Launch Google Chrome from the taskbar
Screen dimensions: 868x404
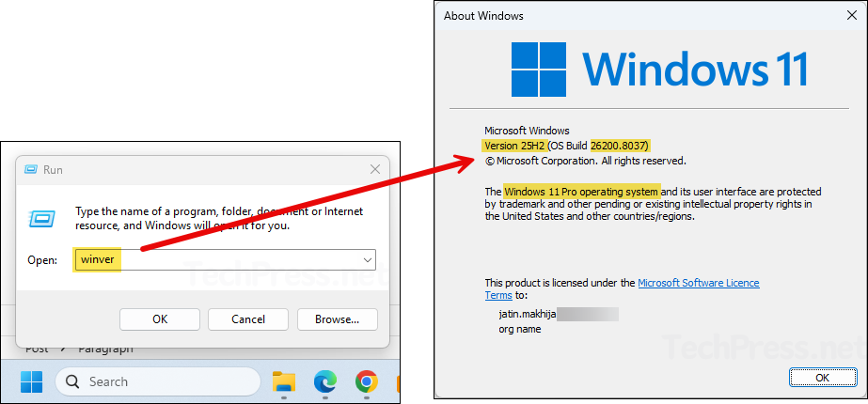pyautogui.click(x=366, y=381)
